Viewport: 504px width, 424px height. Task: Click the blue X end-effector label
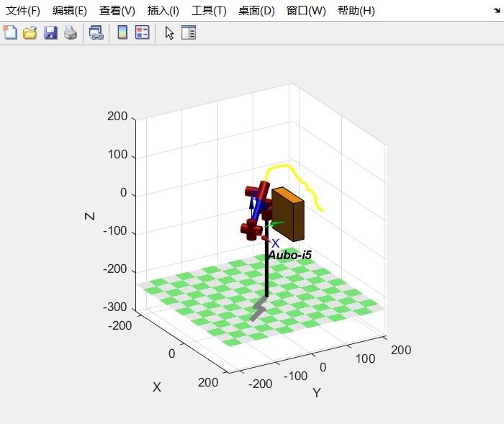point(276,243)
